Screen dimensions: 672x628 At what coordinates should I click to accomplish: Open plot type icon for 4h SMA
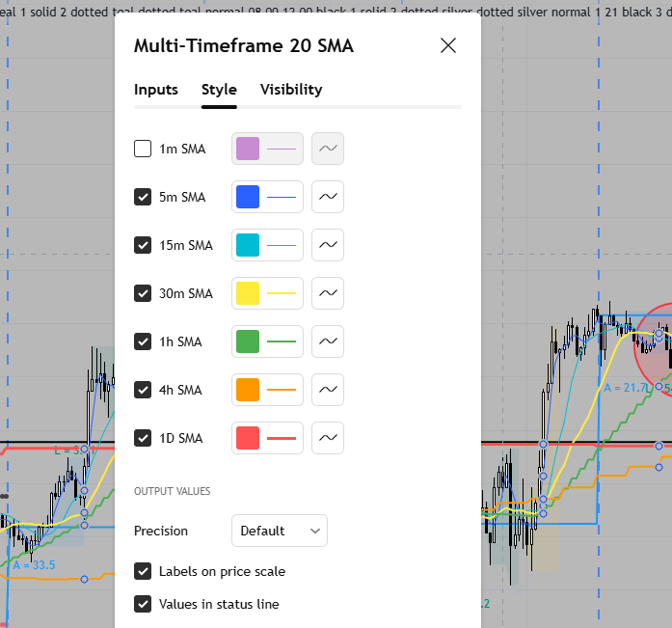[329, 390]
